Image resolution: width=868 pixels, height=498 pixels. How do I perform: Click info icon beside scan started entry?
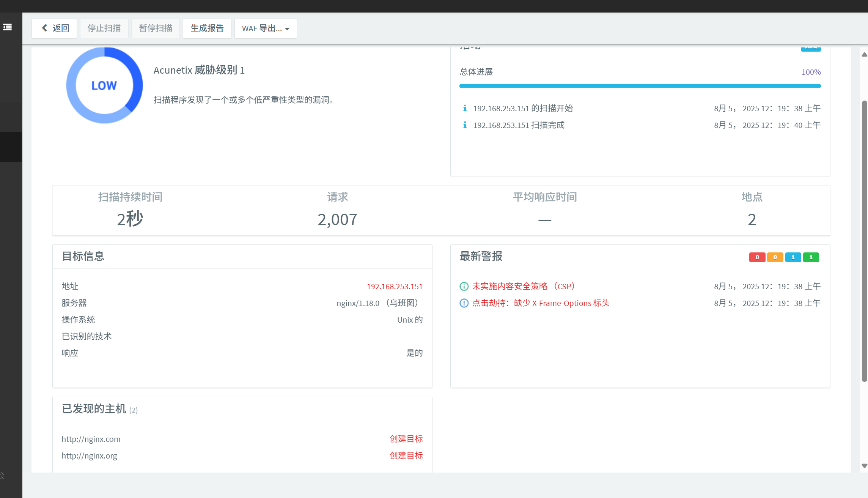point(465,108)
